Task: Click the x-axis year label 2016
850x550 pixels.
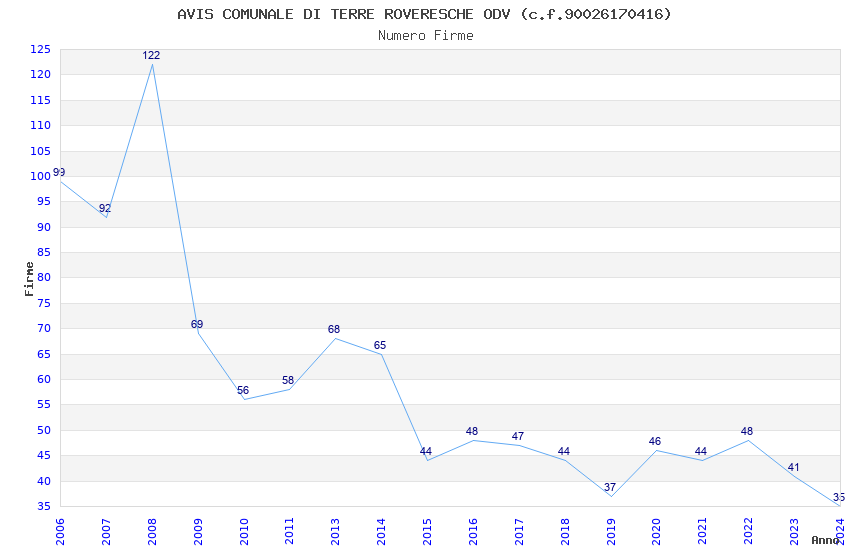Action: click(x=473, y=532)
